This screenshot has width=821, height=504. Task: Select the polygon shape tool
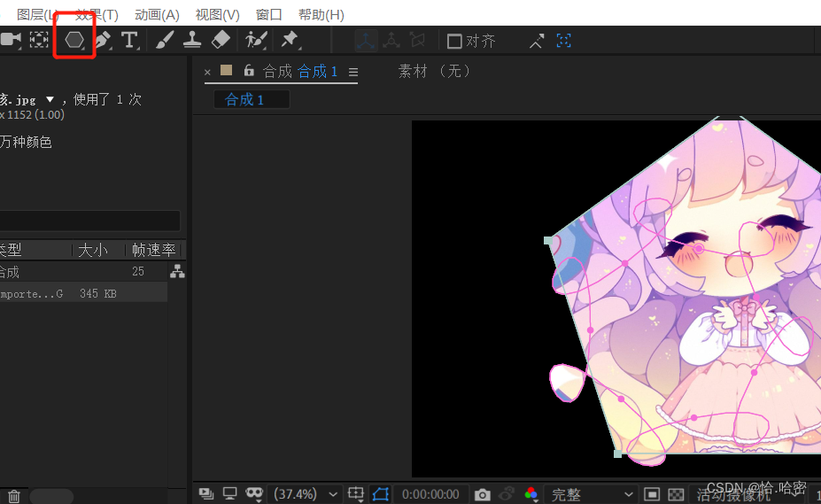coord(74,40)
